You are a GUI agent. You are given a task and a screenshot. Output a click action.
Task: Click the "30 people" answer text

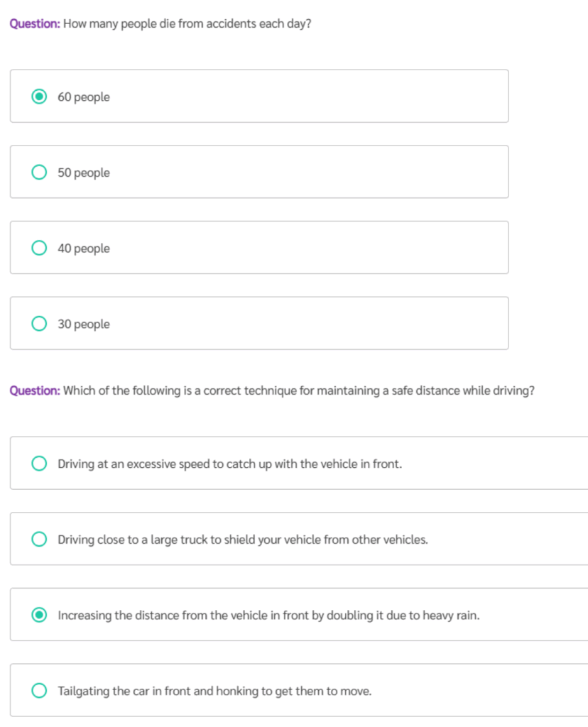click(84, 324)
